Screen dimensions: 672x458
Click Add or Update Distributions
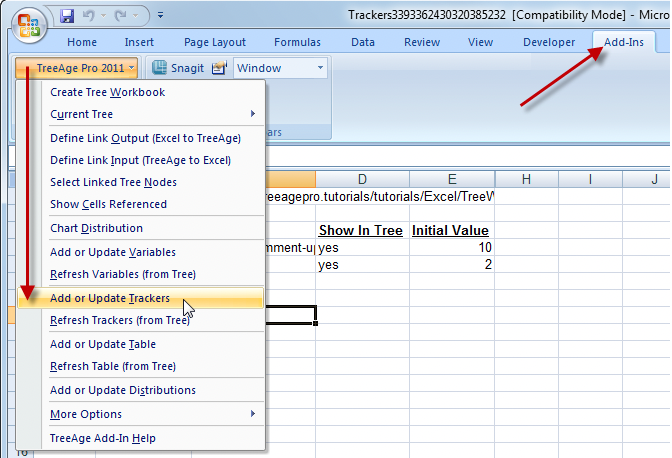(141, 390)
